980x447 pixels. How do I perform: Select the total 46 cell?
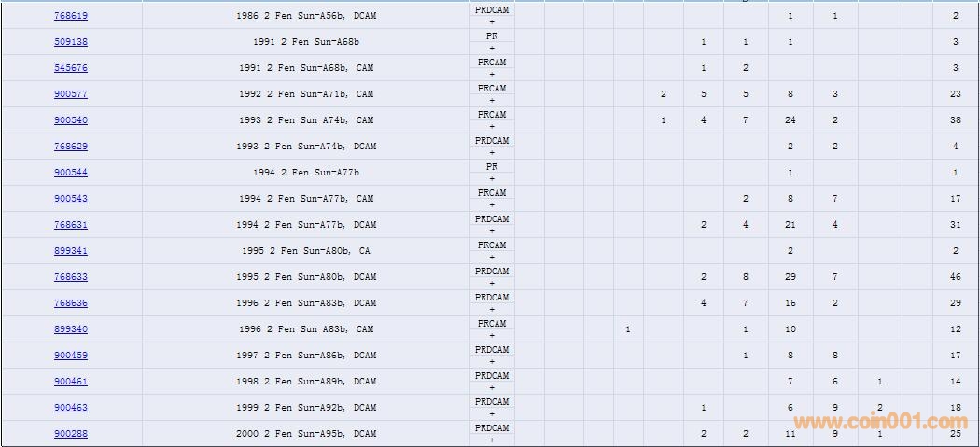955,277
